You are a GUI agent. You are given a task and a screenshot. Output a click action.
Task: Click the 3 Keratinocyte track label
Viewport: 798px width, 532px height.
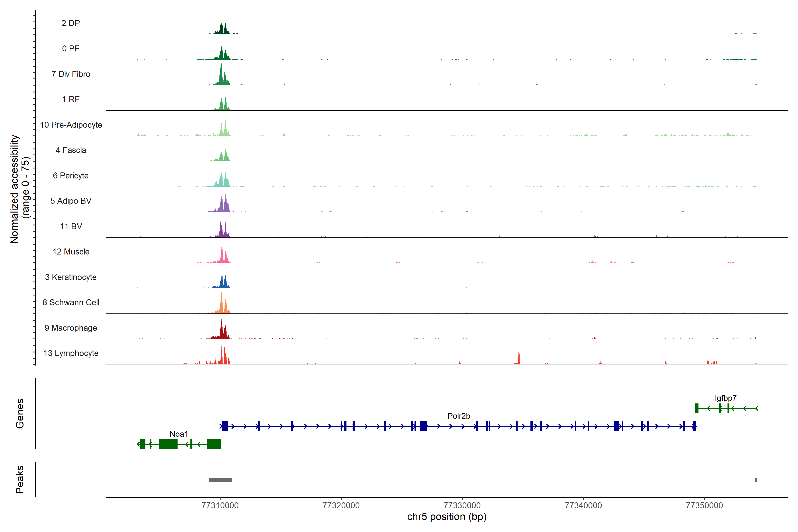tap(71, 277)
